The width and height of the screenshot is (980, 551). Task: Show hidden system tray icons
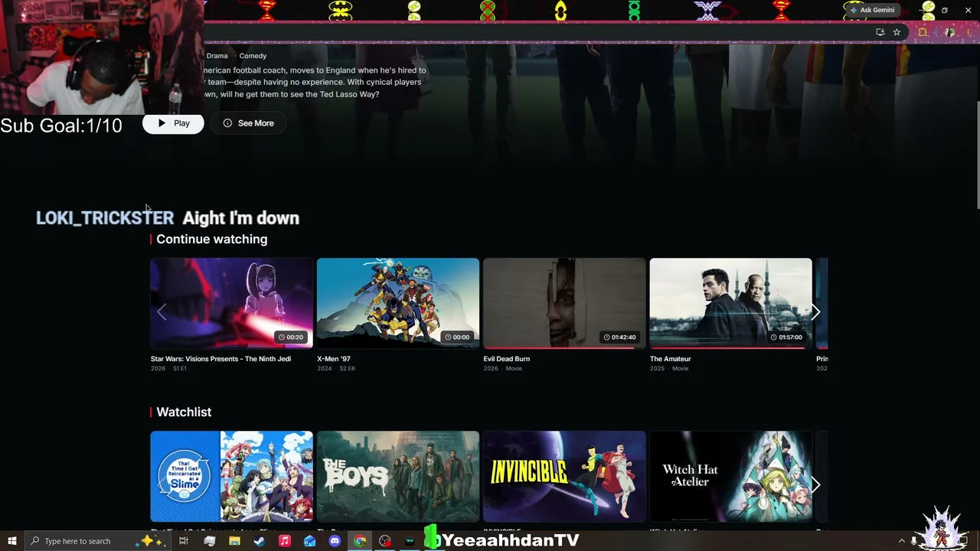point(901,541)
